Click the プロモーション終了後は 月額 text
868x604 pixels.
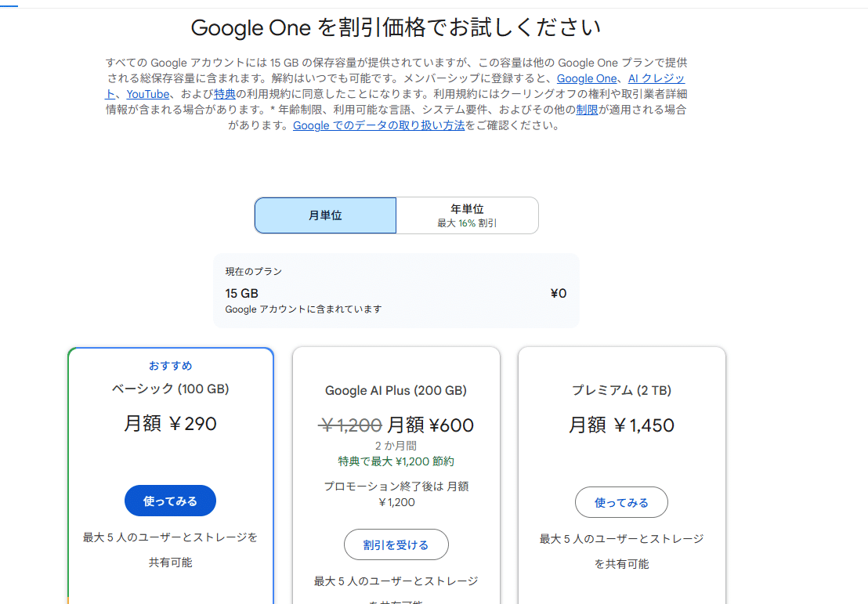point(396,486)
